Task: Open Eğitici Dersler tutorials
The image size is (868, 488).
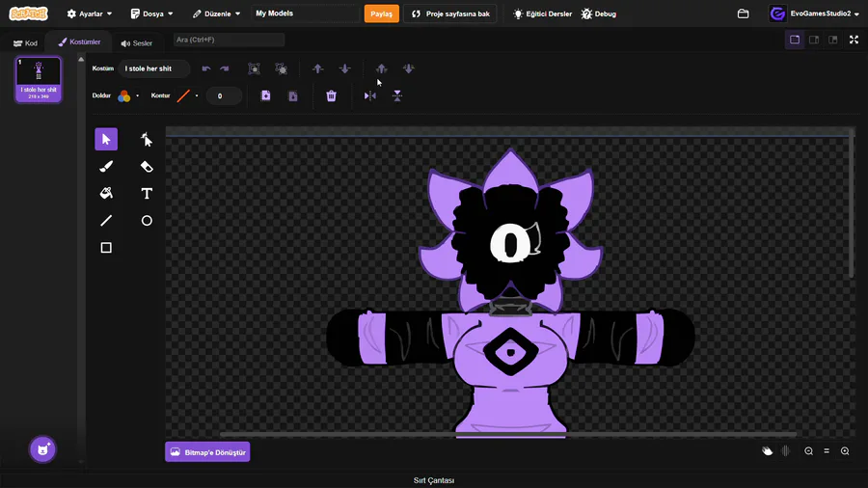Action: (x=542, y=14)
